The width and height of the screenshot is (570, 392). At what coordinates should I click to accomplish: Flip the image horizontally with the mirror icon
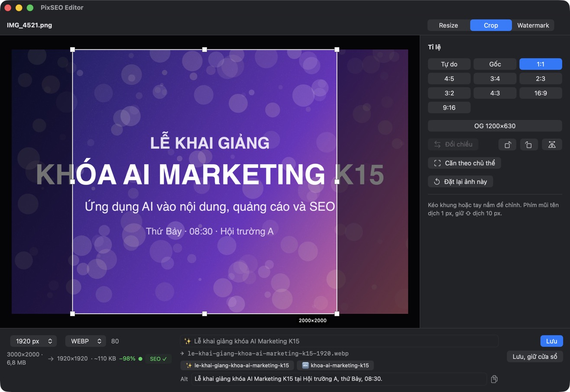point(552,145)
